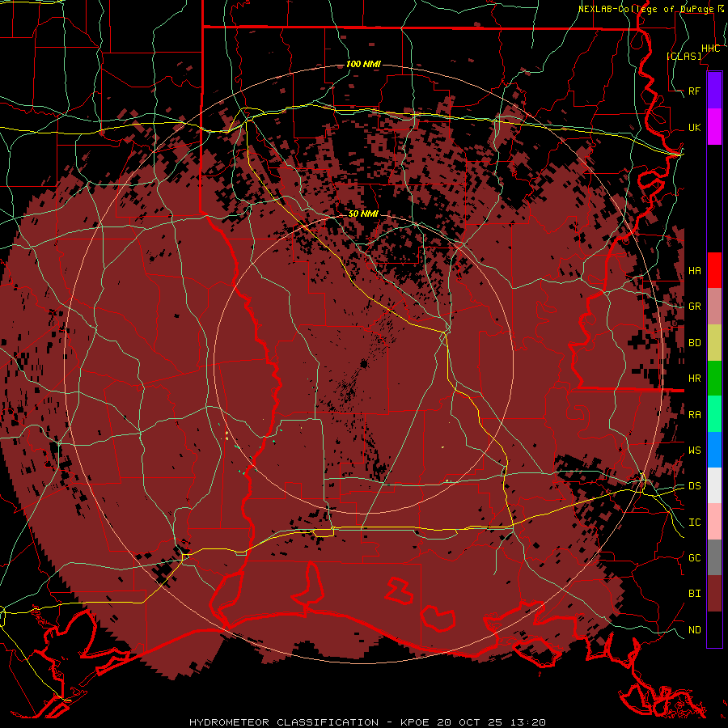Click the NEXLAB-College of DuPage text
Image resolution: width=728 pixels, height=728 pixels.
coord(645,9)
